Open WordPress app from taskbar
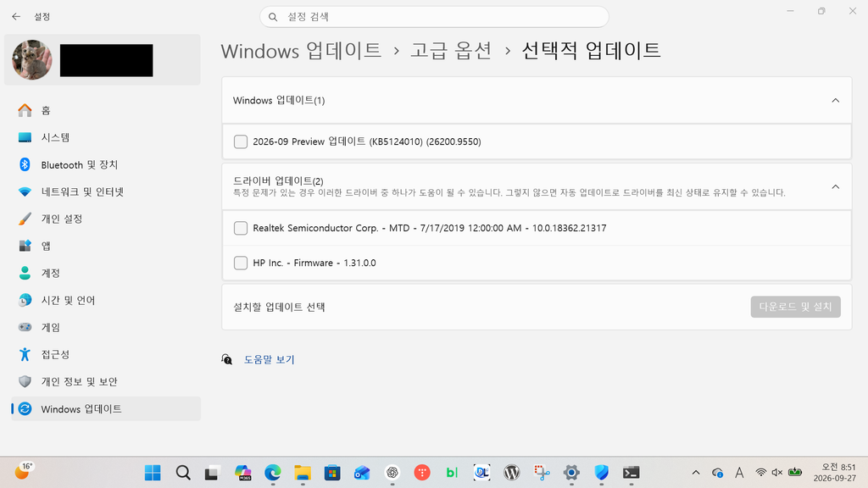Image resolution: width=868 pixels, height=488 pixels. [512, 473]
